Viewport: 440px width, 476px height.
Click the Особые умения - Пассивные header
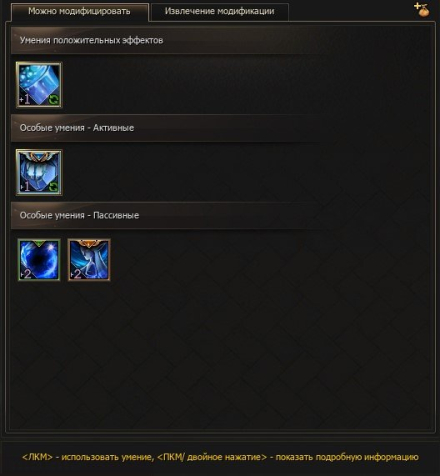79,215
